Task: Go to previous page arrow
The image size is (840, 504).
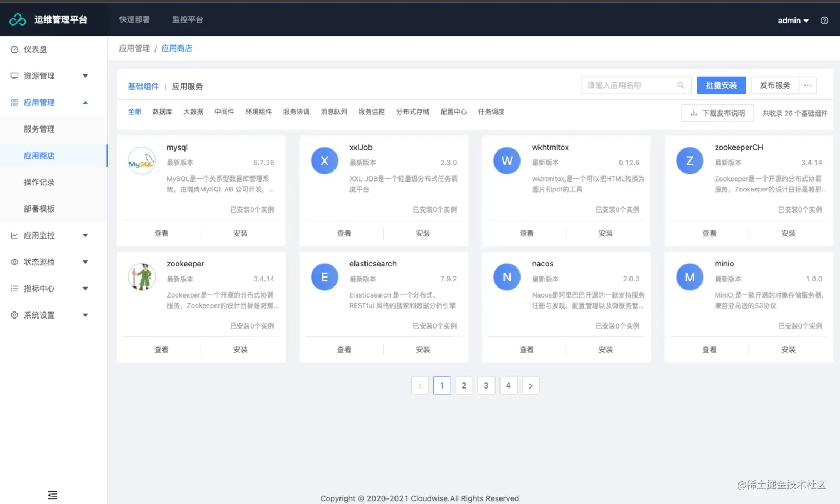Action: (x=420, y=386)
